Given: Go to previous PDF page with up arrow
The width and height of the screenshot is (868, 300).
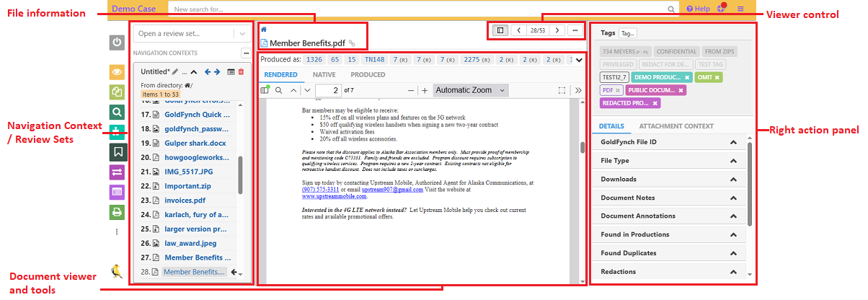Looking at the screenshot, I should click(x=293, y=90).
